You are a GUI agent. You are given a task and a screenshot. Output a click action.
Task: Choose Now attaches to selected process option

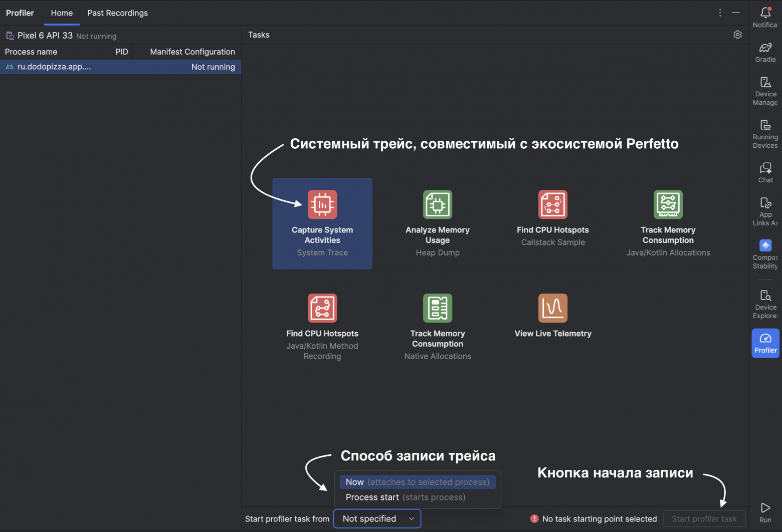click(417, 482)
